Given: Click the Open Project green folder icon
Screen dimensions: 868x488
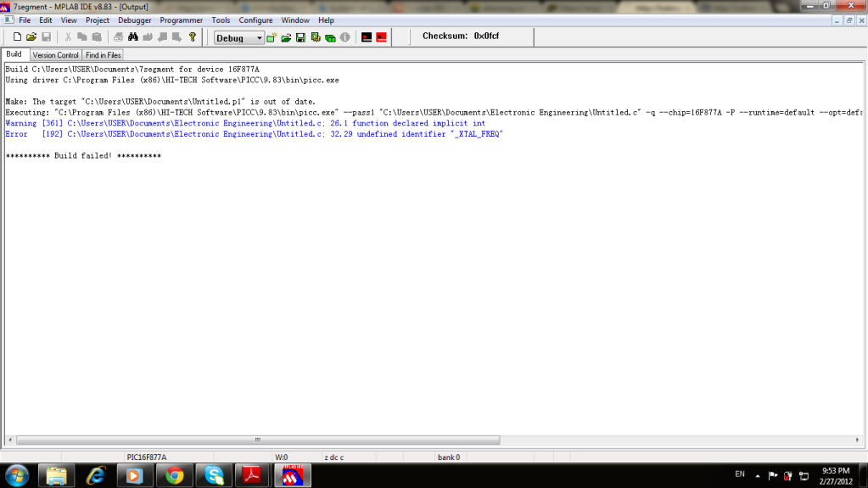Looking at the screenshot, I should [286, 37].
